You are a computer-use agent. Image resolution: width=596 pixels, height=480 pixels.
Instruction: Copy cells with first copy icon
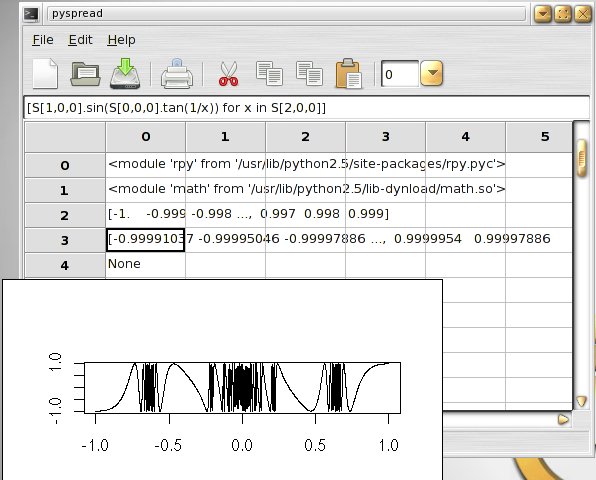pyautogui.click(x=269, y=74)
